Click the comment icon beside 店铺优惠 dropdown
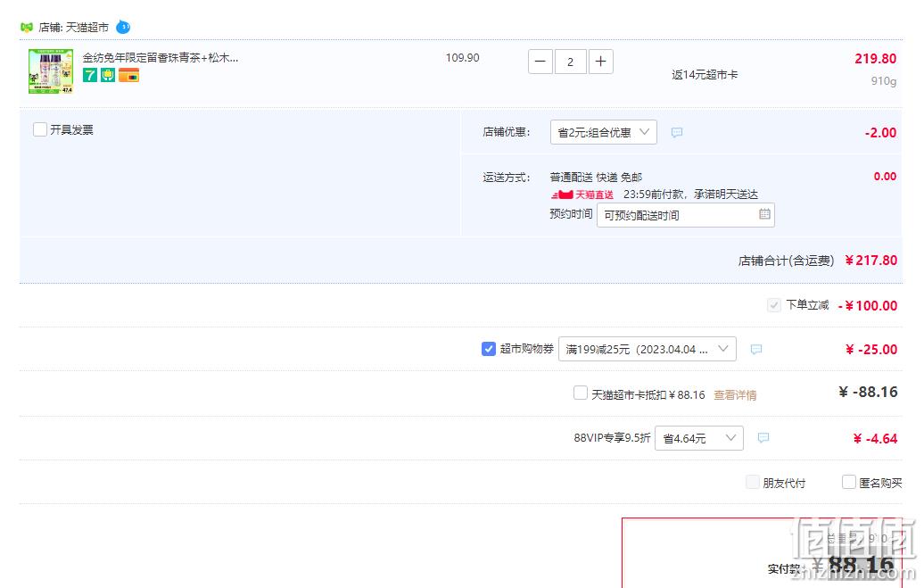Viewport: 924px width, 588px height. click(676, 132)
